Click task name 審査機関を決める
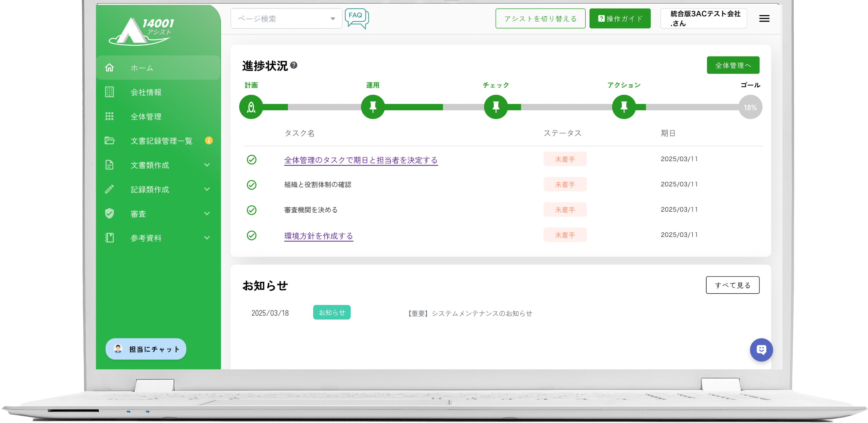Image resolution: width=868 pixels, height=423 pixels. (x=311, y=210)
